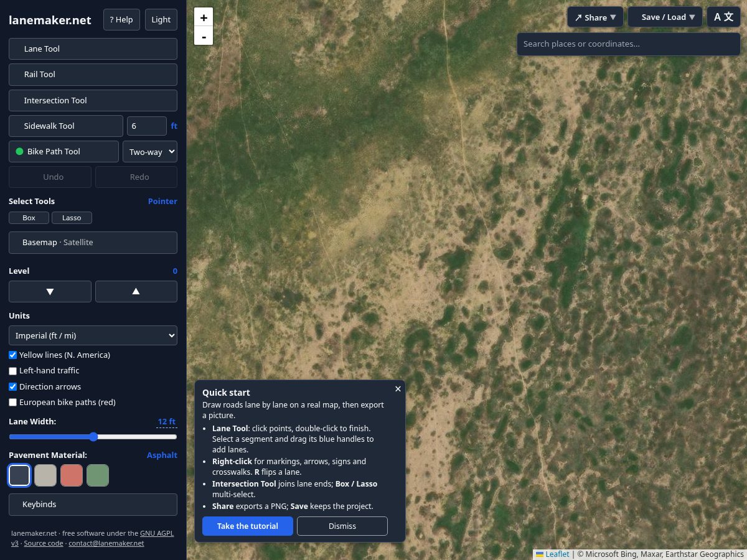This screenshot has width=747, height=560.
Task: Select the green pavement swatch
Action: point(98,475)
